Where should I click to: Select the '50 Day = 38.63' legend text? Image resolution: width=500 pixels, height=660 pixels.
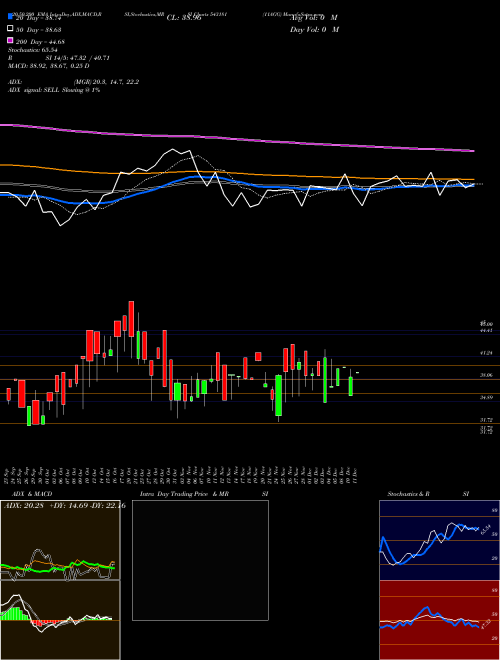39,30
